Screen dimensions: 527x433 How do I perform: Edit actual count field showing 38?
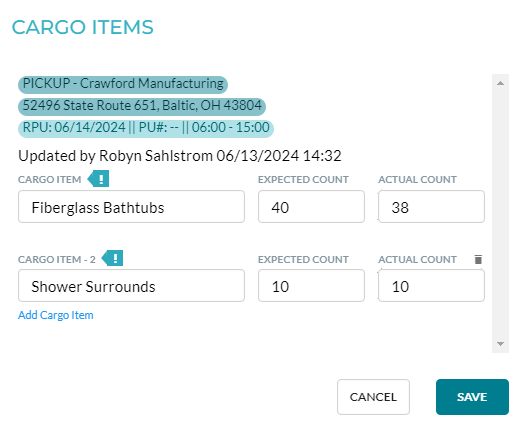pyautogui.click(x=431, y=206)
